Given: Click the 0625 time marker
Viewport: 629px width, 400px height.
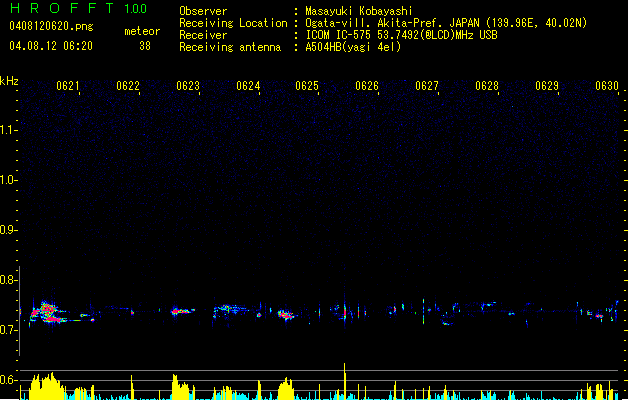Looking at the screenshot, I should coord(307,86).
